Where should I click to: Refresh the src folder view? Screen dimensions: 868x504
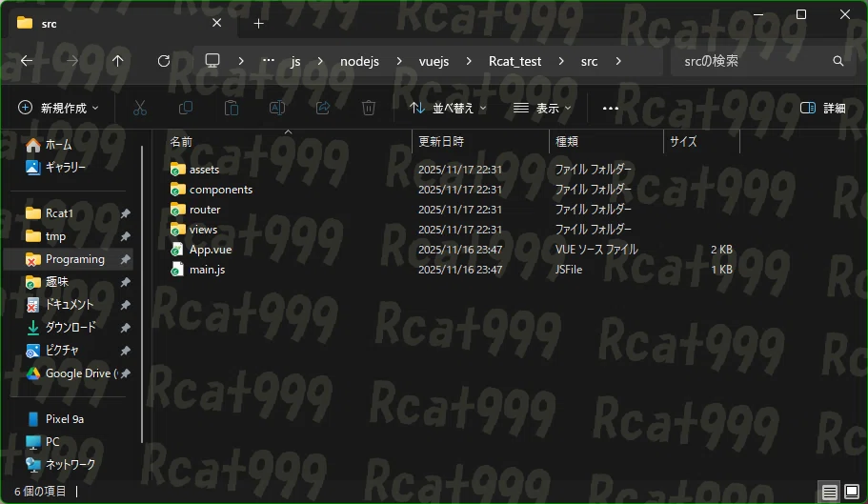pos(164,61)
